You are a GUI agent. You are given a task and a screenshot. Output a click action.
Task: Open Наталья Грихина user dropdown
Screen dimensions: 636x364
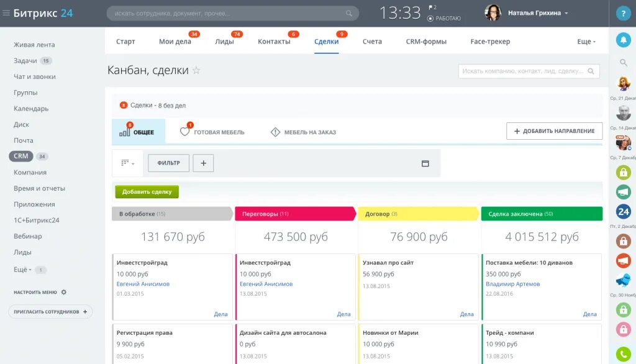[x=538, y=13]
